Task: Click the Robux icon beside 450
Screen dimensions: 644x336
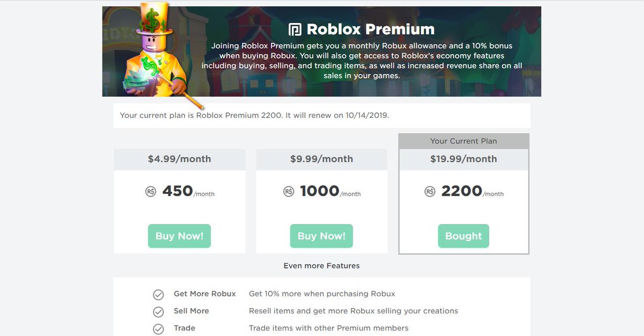Action: coord(151,191)
